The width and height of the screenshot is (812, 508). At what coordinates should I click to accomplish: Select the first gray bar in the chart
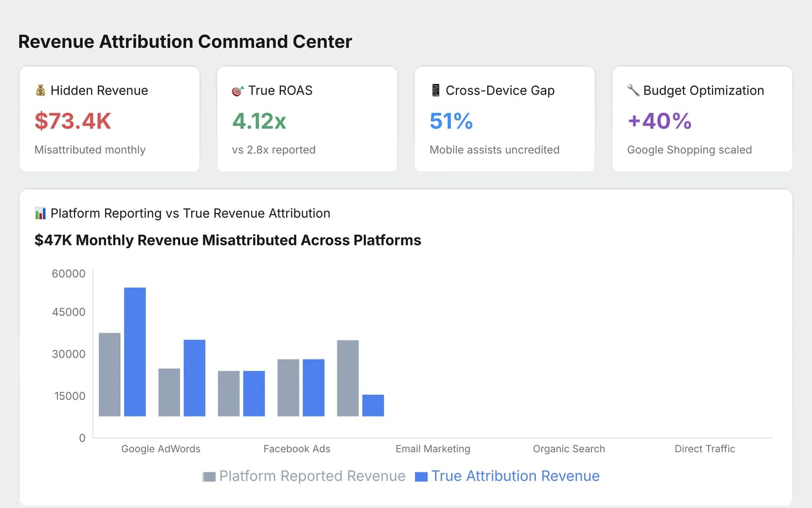[x=110, y=375]
